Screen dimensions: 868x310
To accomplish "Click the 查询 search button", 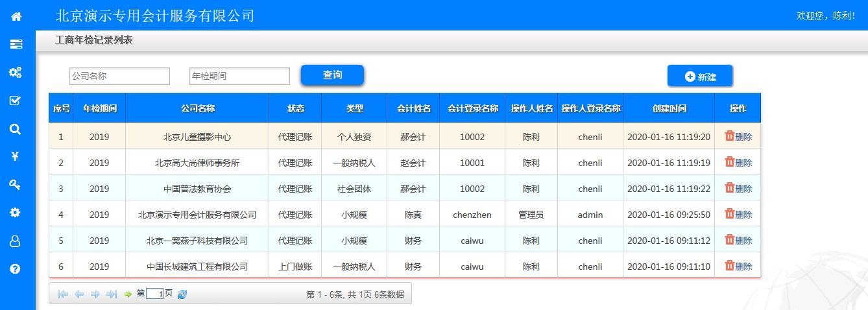I will coord(332,75).
